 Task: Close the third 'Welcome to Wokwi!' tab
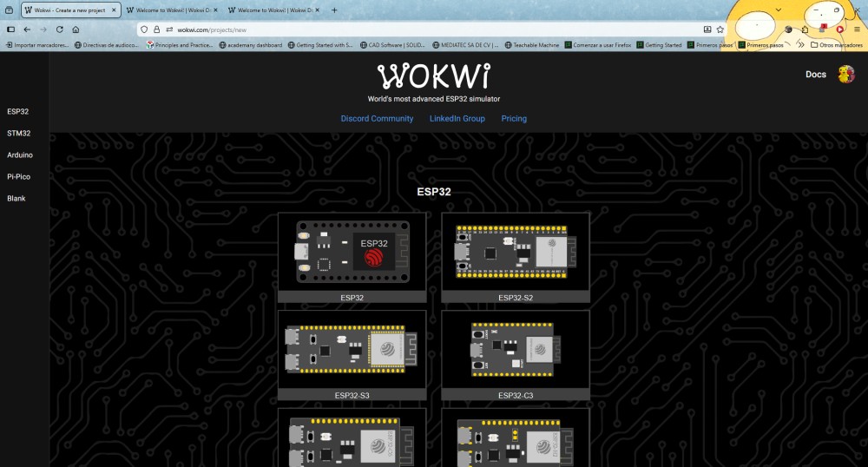[x=317, y=10]
